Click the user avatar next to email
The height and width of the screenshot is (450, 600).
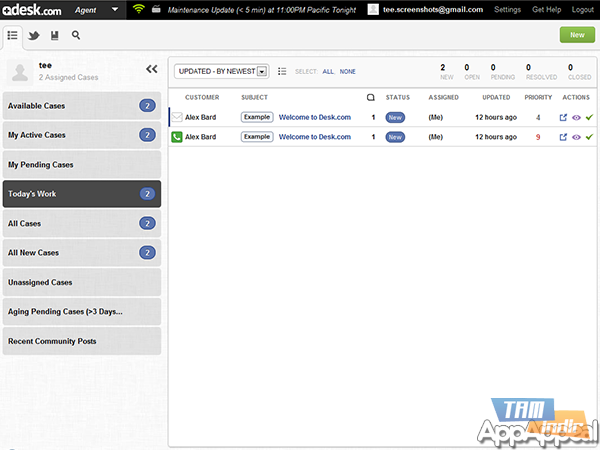(x=373, y=10)
